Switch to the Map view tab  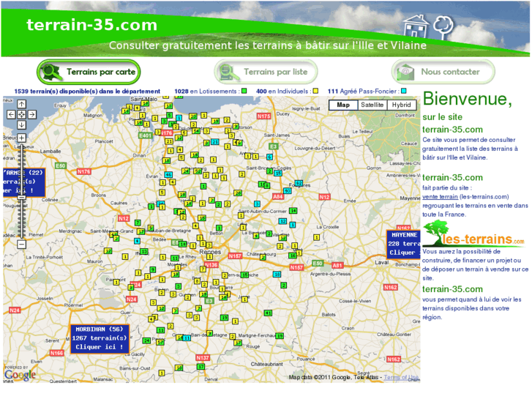343,105
